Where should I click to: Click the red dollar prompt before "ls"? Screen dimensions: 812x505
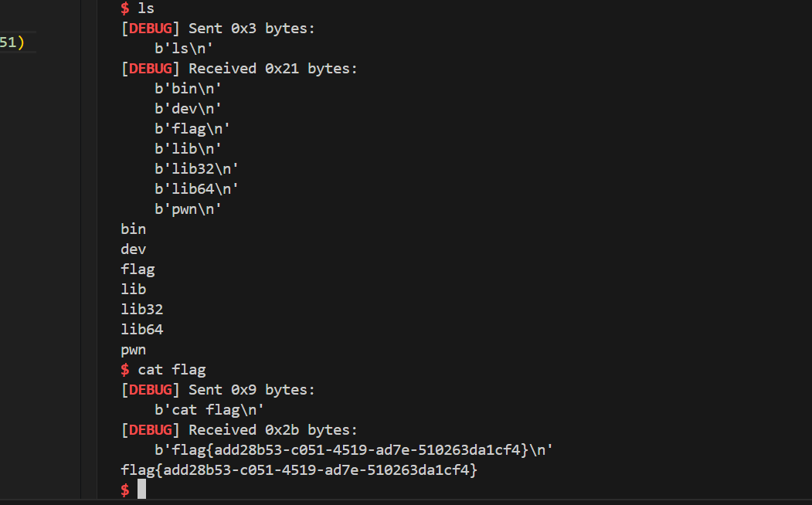coord(125,8)
